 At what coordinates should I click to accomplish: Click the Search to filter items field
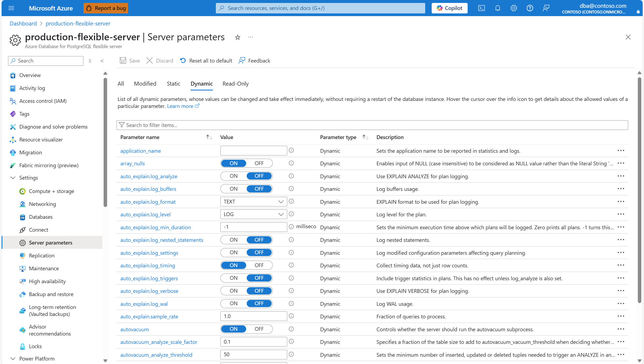(x=372, y=125)
